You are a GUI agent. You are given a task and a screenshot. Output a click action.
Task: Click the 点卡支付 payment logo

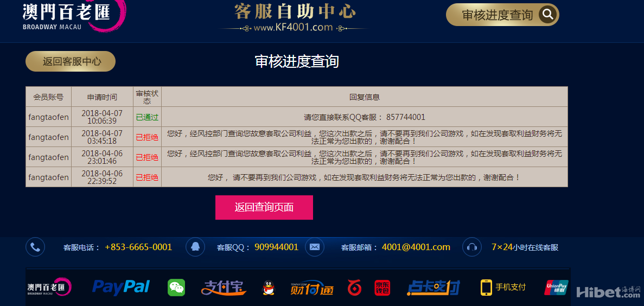tap(433, 288)
